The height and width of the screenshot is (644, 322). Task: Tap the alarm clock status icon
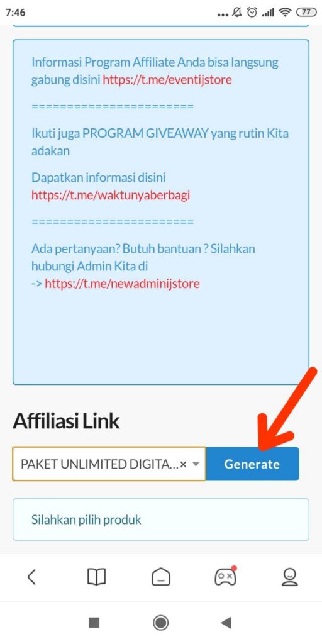pyautogui.click(x=252, y=13)
